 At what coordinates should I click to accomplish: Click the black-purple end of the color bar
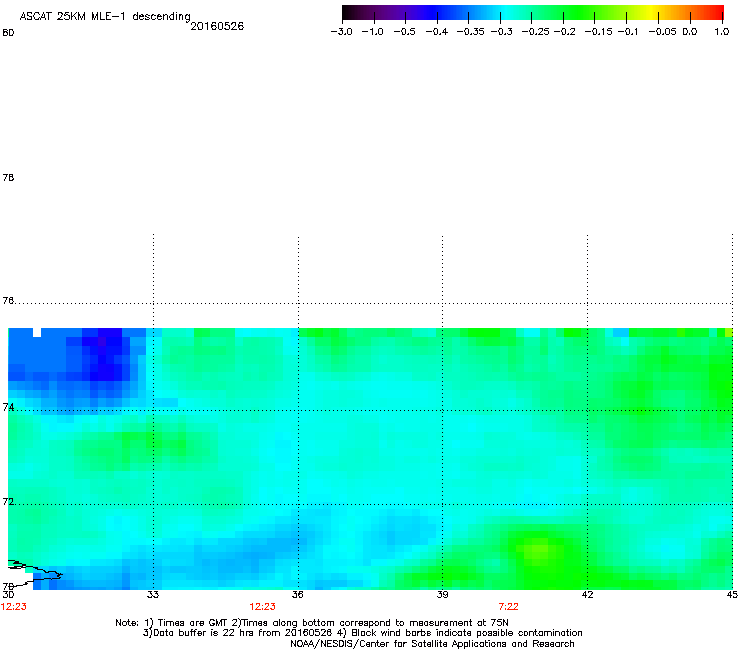(352, 12)
